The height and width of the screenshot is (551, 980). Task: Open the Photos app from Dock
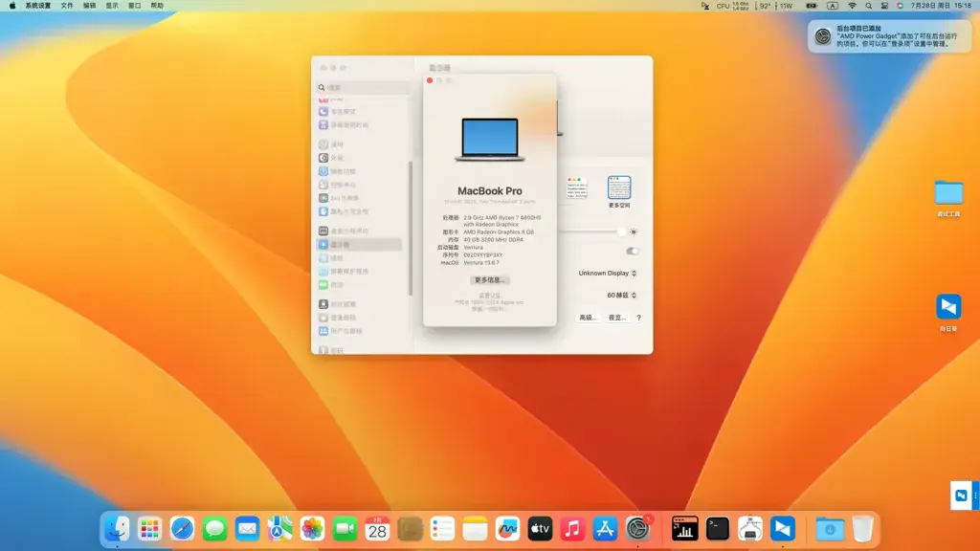(312, 529)
